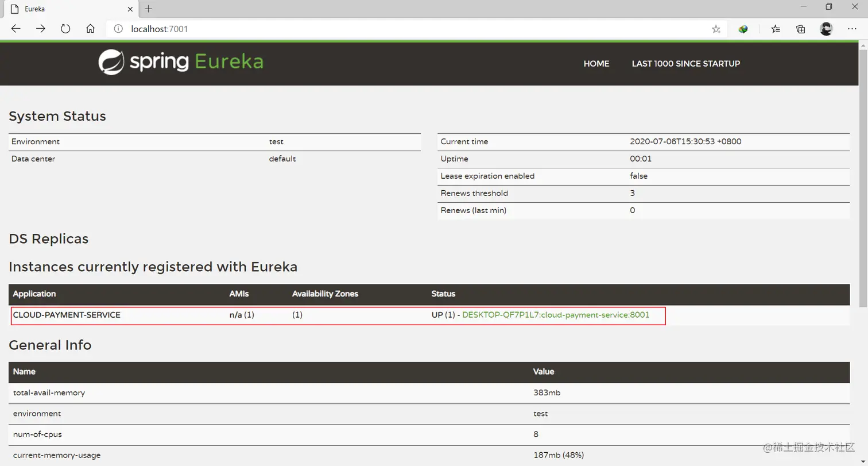Select the Environment row label in System Status

[36, 141]
